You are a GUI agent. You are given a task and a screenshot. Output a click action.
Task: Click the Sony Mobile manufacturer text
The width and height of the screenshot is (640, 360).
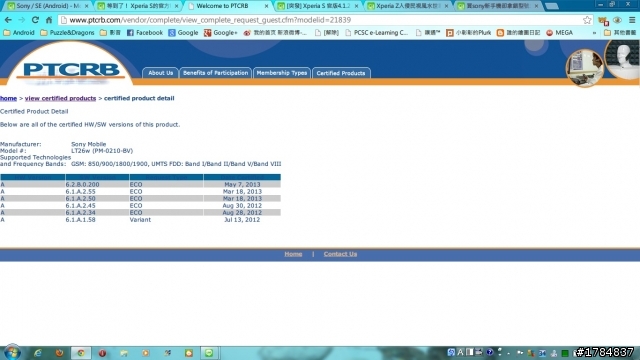[89, 144]
